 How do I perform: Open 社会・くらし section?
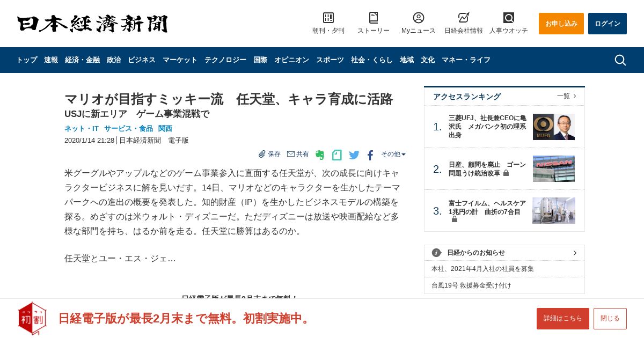[372, 60]
